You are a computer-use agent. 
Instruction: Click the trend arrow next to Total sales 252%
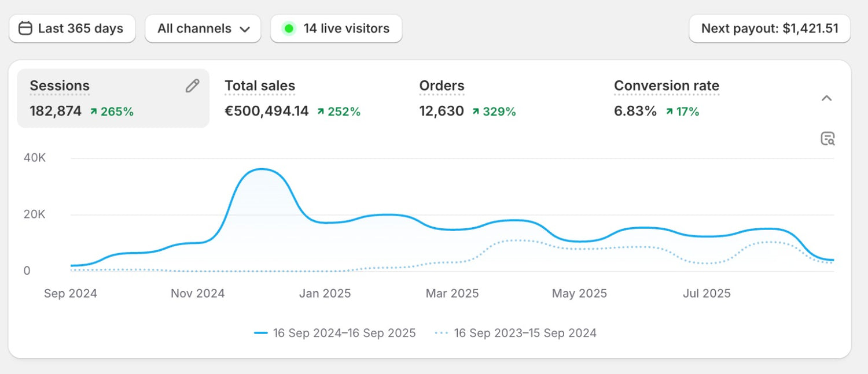(x=321, y=112)
